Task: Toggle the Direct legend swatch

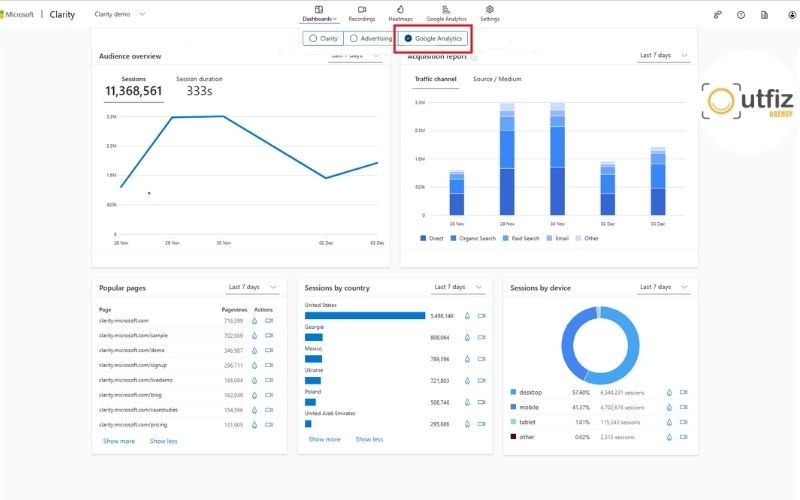Action: [423, 238]
